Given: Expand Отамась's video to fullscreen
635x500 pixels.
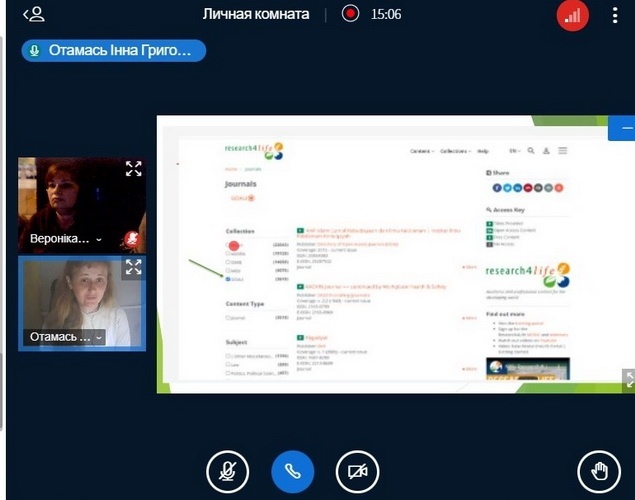Looking at the screenshot, I should click(133, 267).
